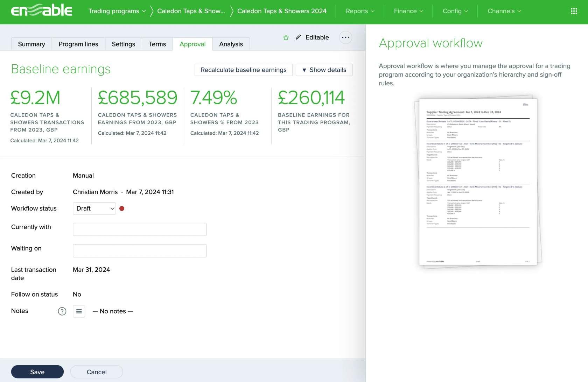Viewport: 588px width, 382px height.
Task: Open the Reports menu
Action: pyautogui.click(x=360, y=11)
